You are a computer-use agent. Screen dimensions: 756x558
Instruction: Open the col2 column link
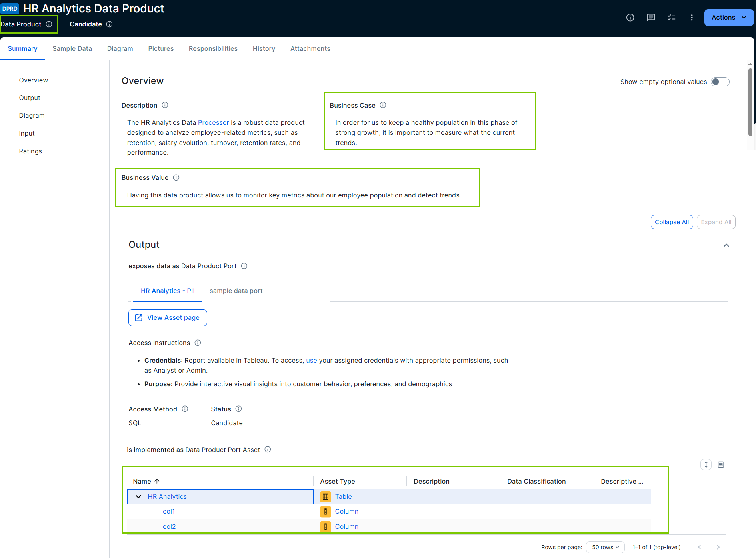pos(169,526)
